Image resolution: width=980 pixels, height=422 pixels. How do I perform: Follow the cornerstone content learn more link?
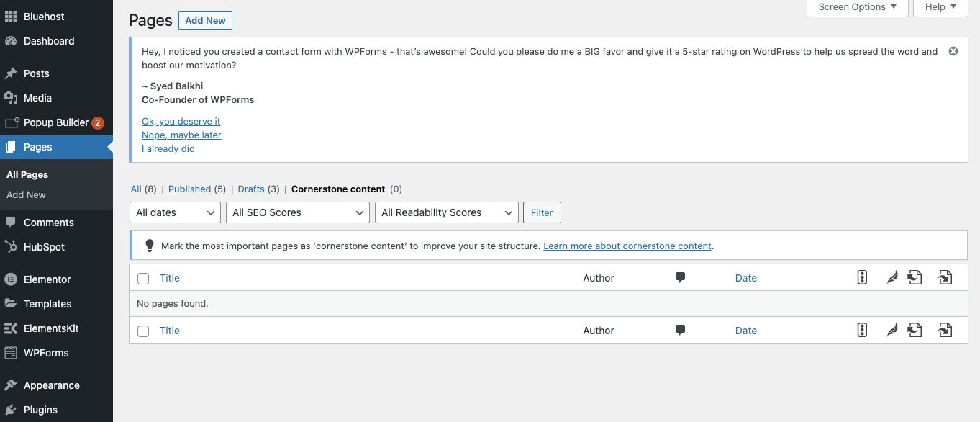coord(627,246)
